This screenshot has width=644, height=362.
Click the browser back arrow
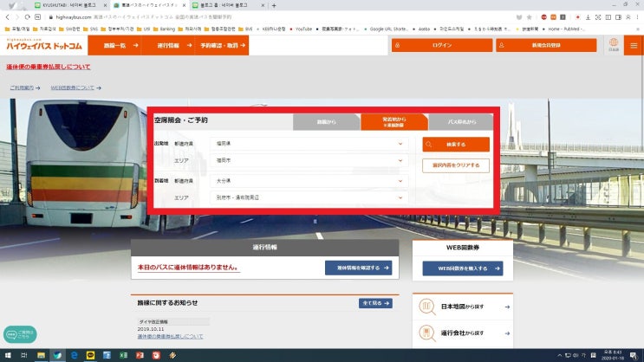point(8,16)
